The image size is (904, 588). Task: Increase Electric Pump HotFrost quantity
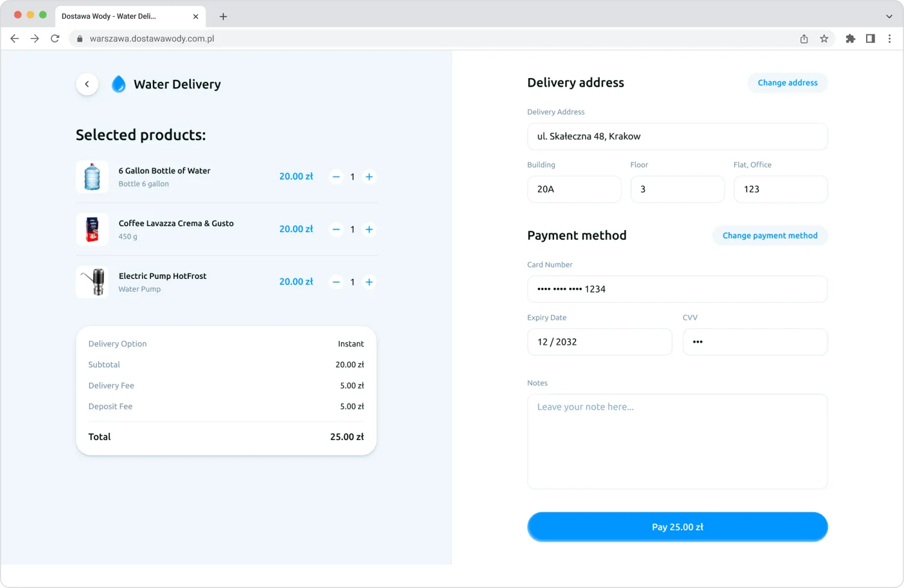point(369,282)
